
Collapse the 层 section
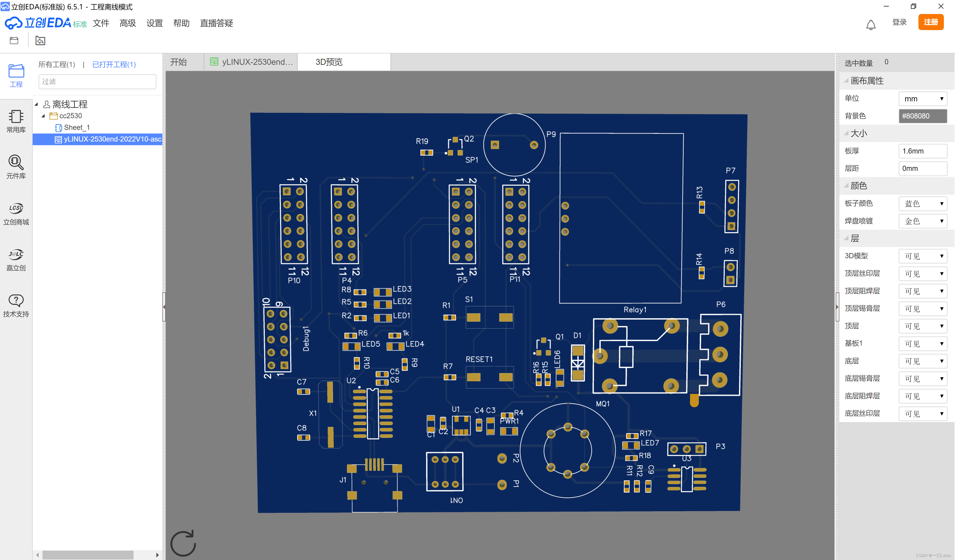pyautogui.click(x=846, y=238)
